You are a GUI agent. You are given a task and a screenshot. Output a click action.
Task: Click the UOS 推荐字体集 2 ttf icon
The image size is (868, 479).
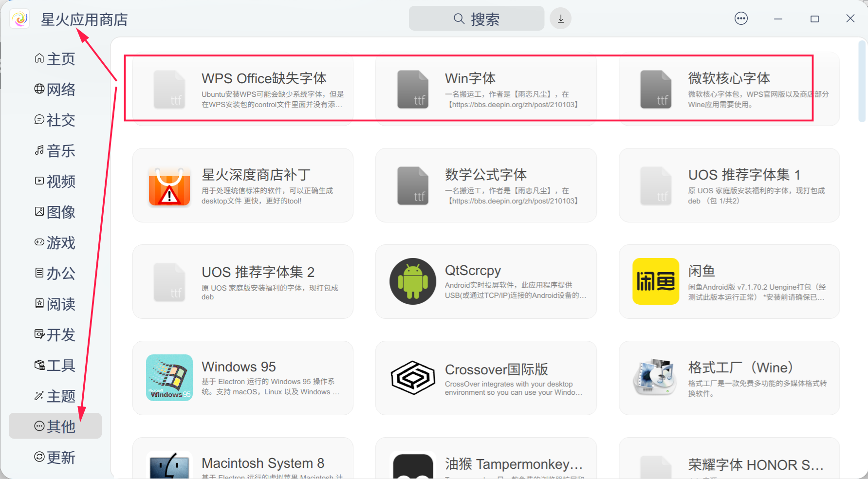pyautogui.click(x=169, y=282)
